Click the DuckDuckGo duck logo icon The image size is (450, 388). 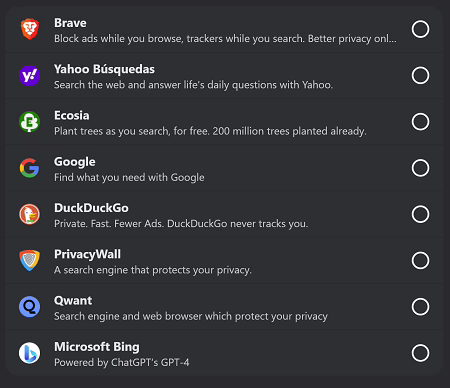click(30, 214)
